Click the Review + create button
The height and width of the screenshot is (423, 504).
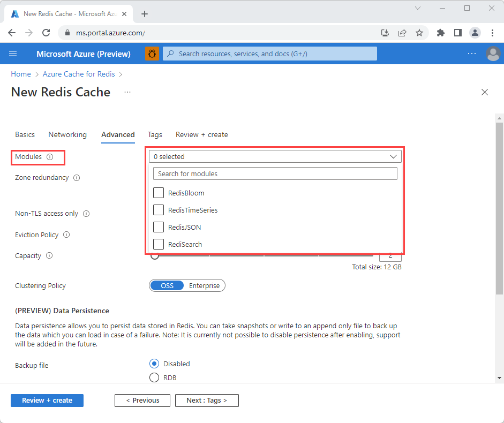[x=47, y=400]
